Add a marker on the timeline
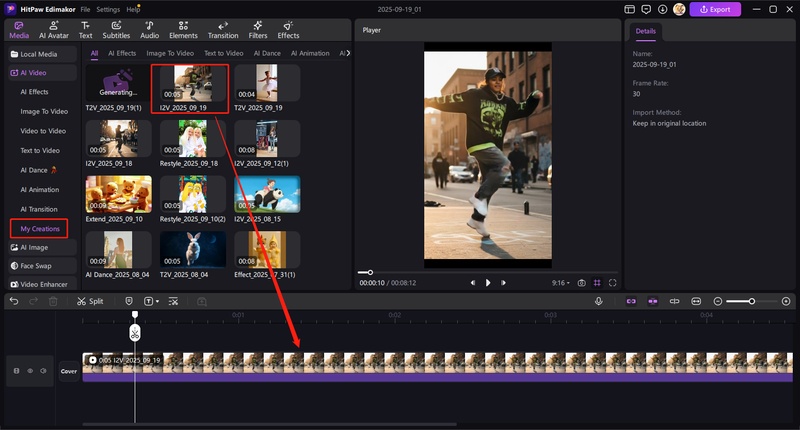Image resolution: width=800 pixels, height=430 pixels. click(129, 301)
